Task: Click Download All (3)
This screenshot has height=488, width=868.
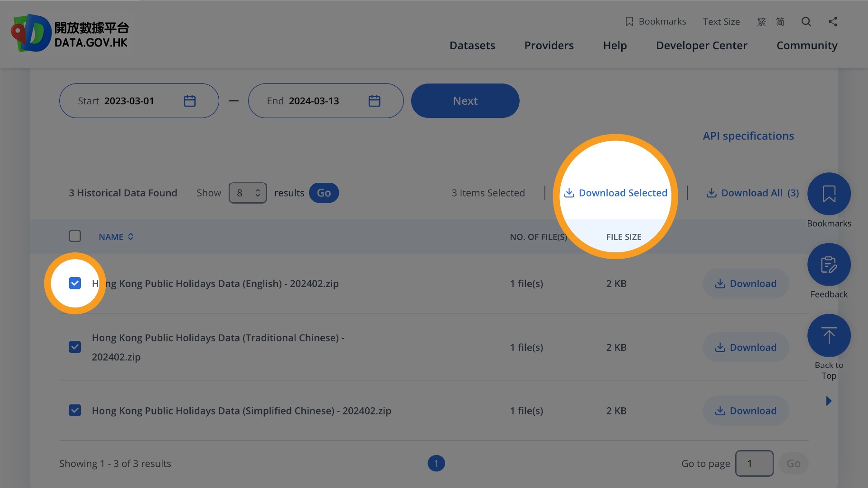Action: click(x=752, y=193)
